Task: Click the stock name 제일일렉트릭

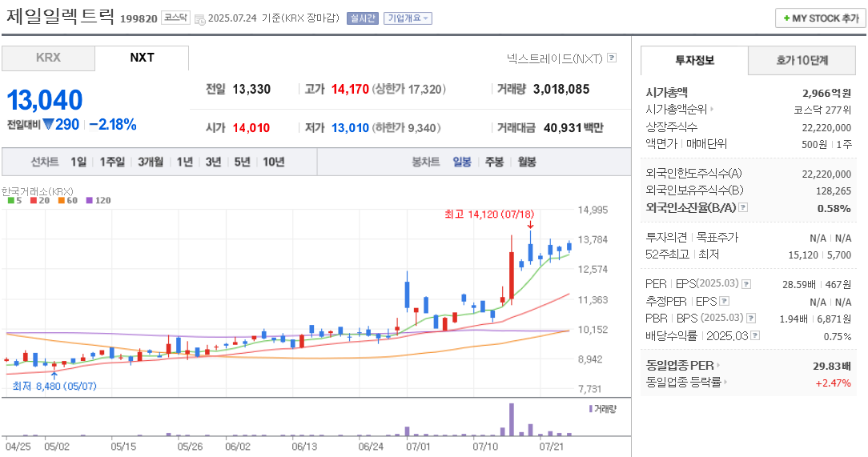Action: pyautogui.click(x=60, y=17)
